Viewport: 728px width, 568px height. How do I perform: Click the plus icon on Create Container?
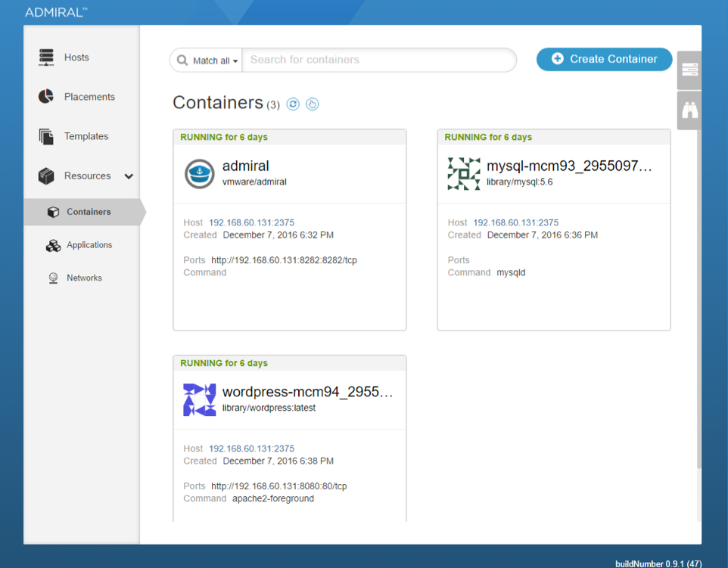click(x=558, y=59)
